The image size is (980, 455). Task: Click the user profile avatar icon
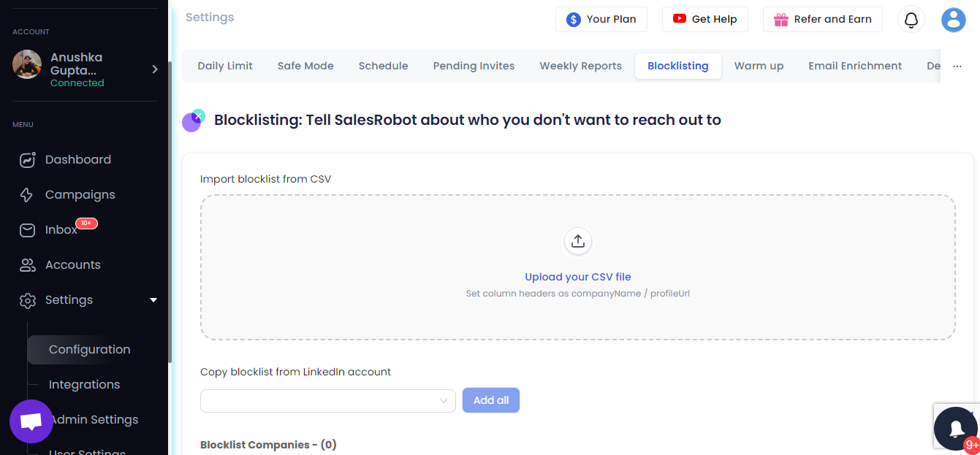(x=953, y=20)
